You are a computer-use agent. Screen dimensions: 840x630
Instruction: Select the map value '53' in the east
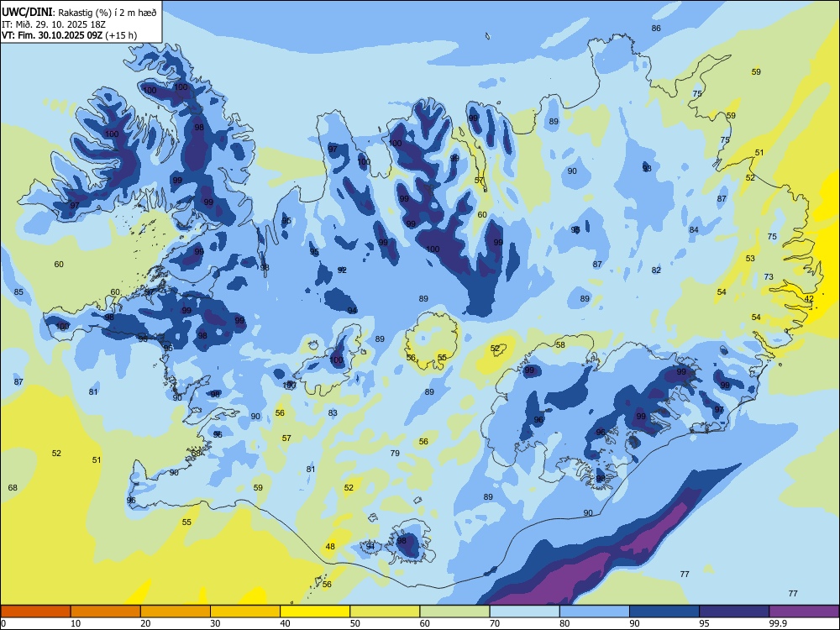pyautogui.click(x=750, y=259)
